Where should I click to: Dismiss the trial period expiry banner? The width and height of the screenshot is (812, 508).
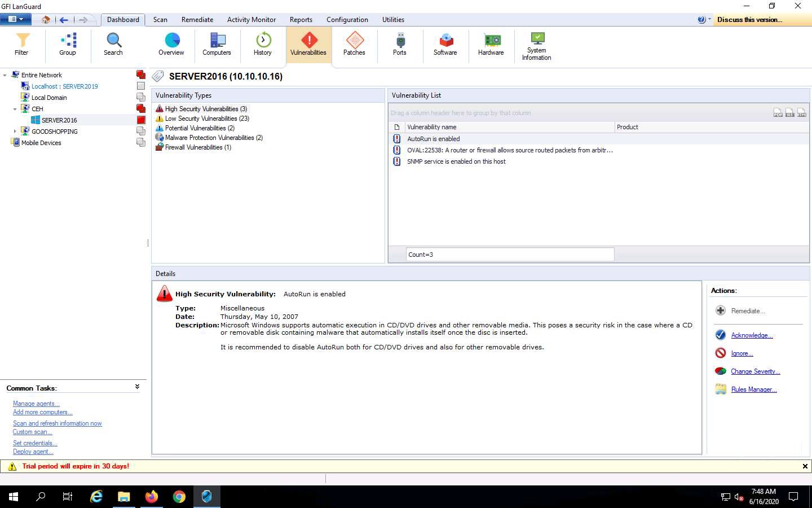(x=805, y=466)
